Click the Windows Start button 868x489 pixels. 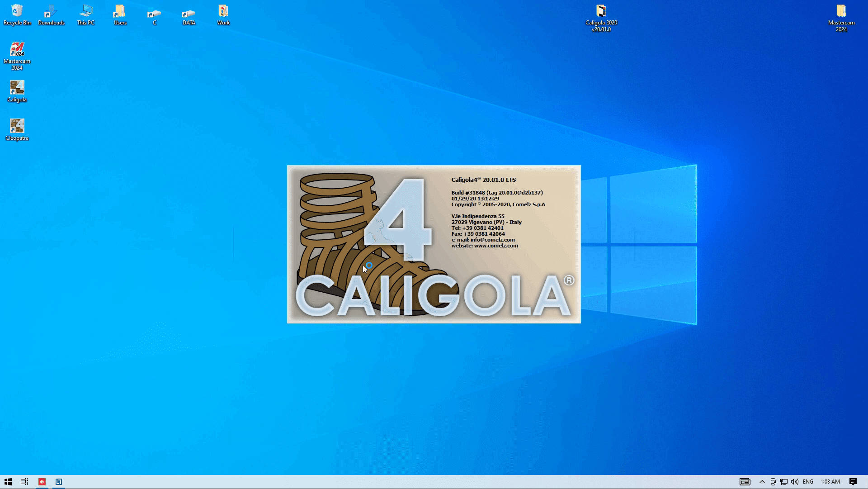(8, 482)
